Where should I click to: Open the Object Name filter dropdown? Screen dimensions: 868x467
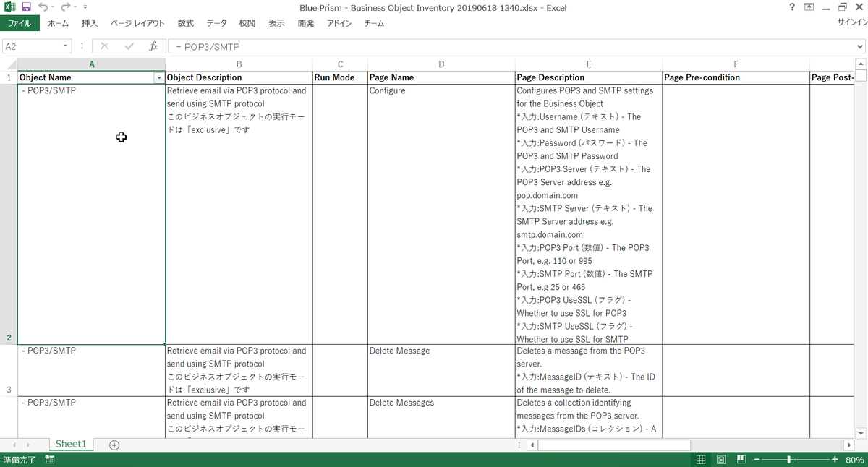tap(159, 77)
